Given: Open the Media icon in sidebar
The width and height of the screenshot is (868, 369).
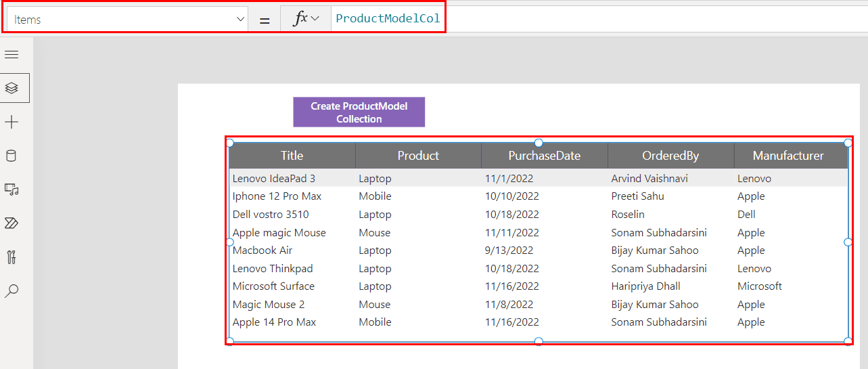Looking at the screenshot, I should [12, 190].
